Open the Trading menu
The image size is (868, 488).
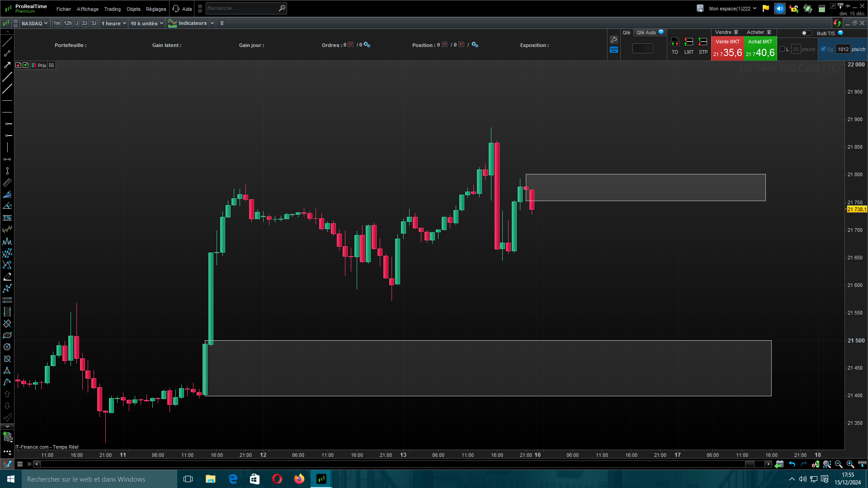tap(112, 9)
